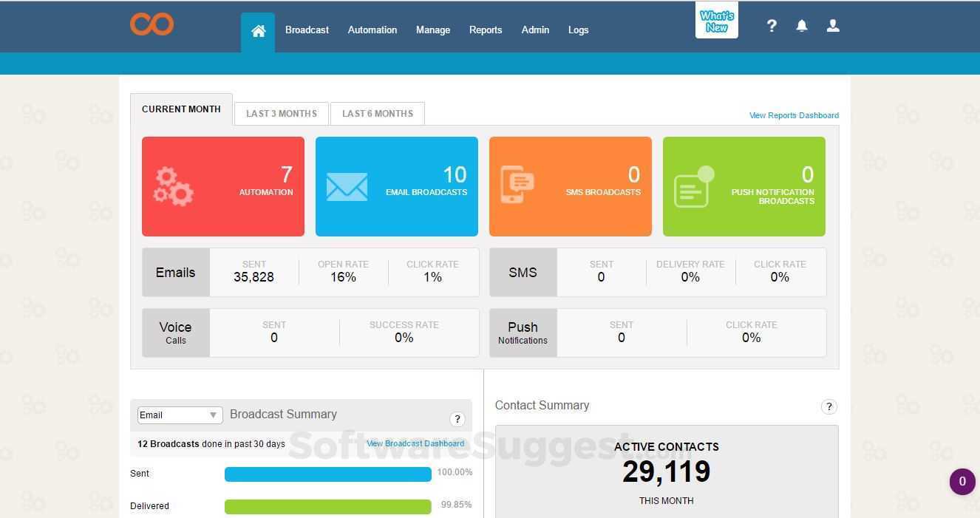This screenshot has height=518, width=980.
Task: Switch to the LAST 3 MONTHS tab
Action: pyautogui.click(x=282, y=113)
